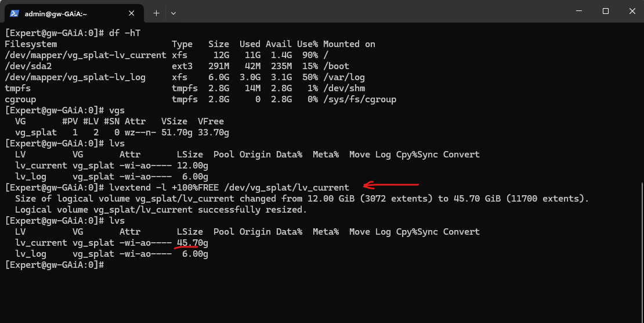Select the admin@gw-GAiA:~ tab title

(56, 13)
